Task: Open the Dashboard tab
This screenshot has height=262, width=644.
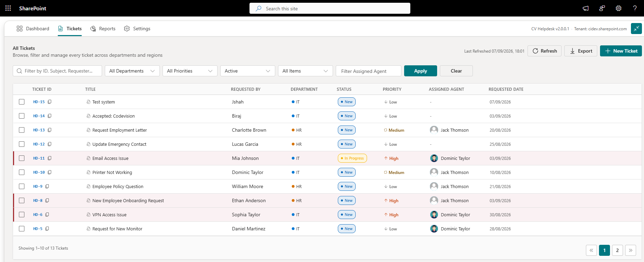Action: (33, 29)
